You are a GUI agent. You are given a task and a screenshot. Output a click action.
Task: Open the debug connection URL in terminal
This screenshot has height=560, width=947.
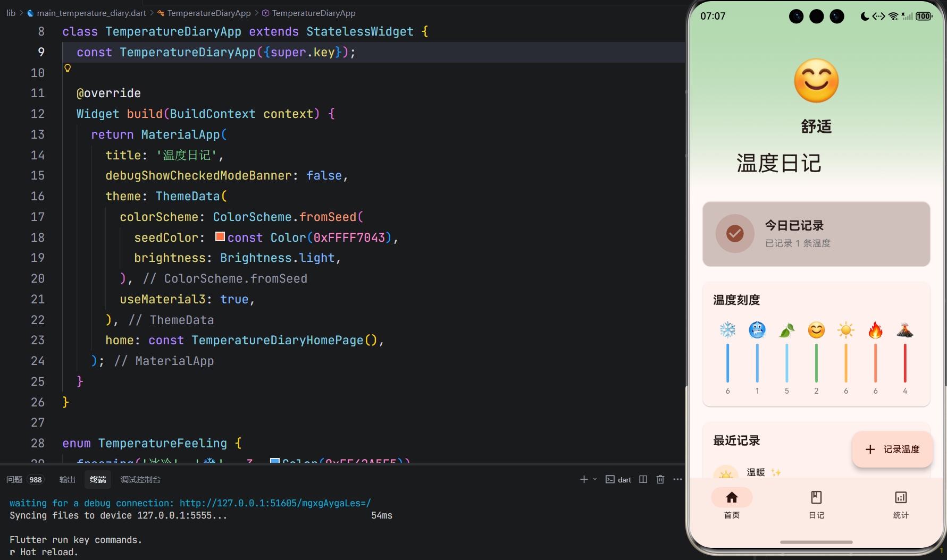point(275,503)
